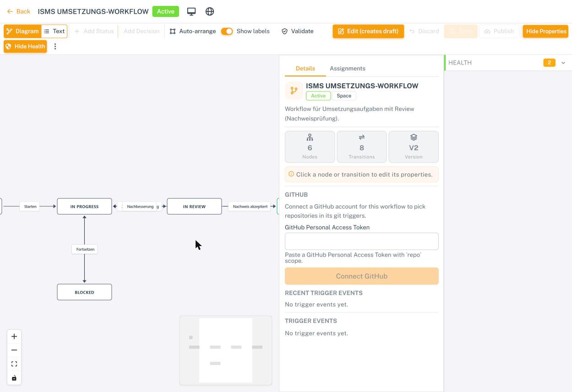The width and height of the screenshot is (572, 392).
Task: Click Edit (creates draft) button
Action: coord(368,31)
